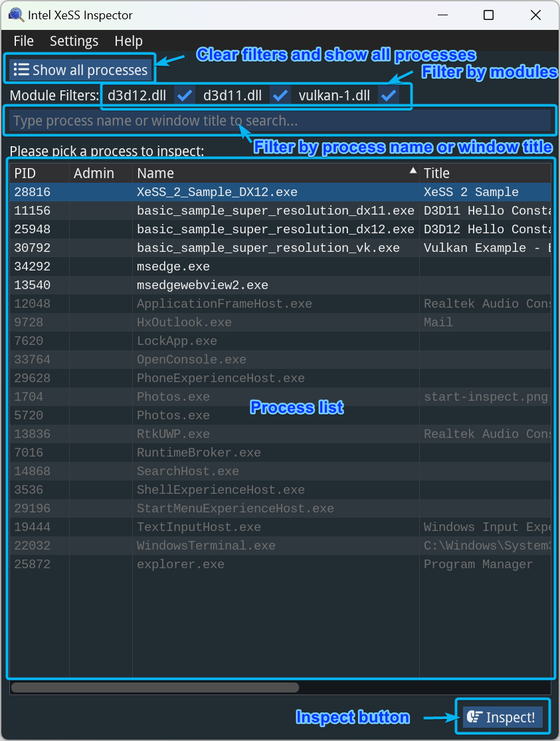Select the LockApp.exe process
Viewport: 560px width, 741px height.
click(280, 341)
